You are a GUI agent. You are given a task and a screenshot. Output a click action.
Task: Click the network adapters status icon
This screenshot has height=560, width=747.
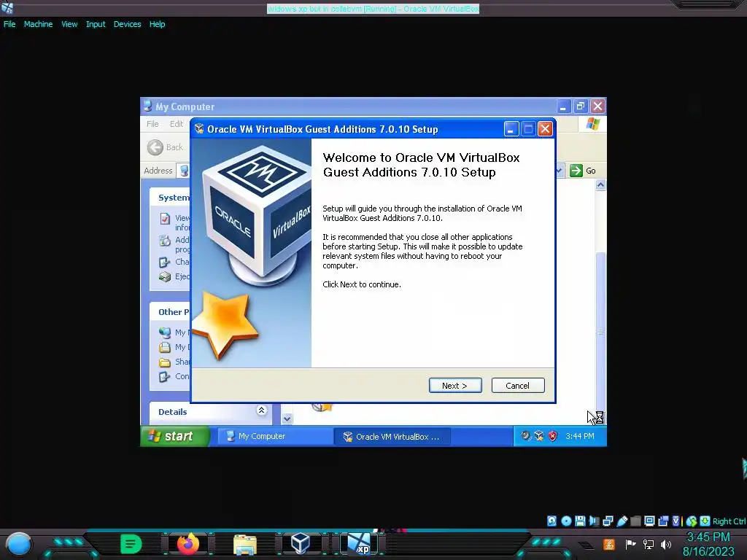[x=608, y=521]
